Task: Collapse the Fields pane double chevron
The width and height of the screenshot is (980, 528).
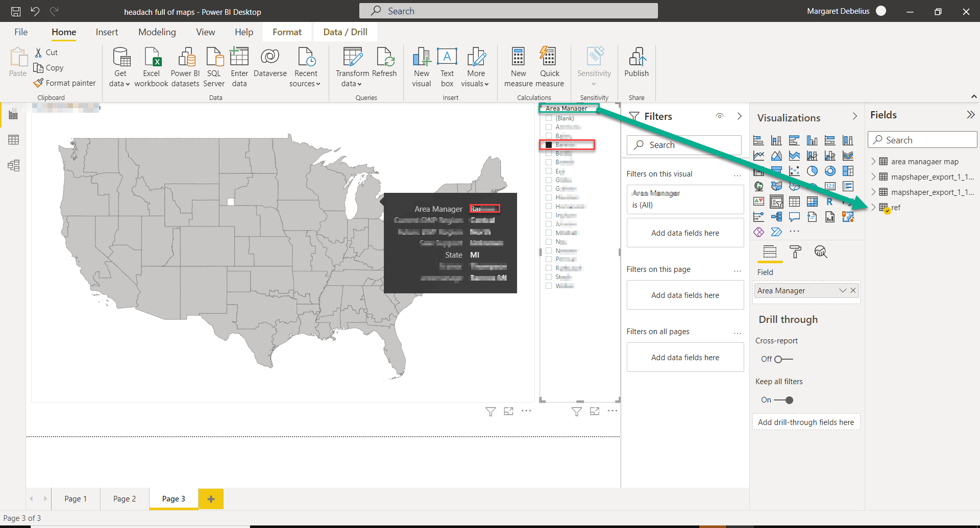Action: [x=970, y=115]
